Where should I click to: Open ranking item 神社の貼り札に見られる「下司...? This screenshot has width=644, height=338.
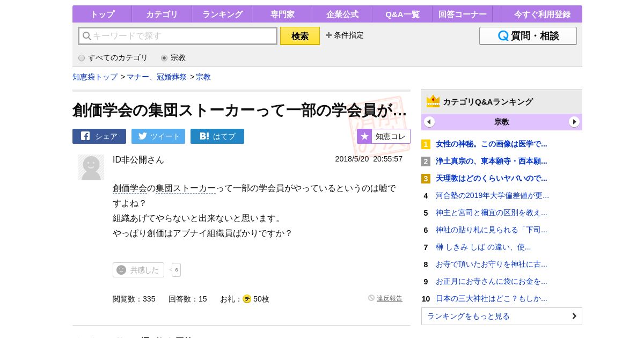coord(492,230)
